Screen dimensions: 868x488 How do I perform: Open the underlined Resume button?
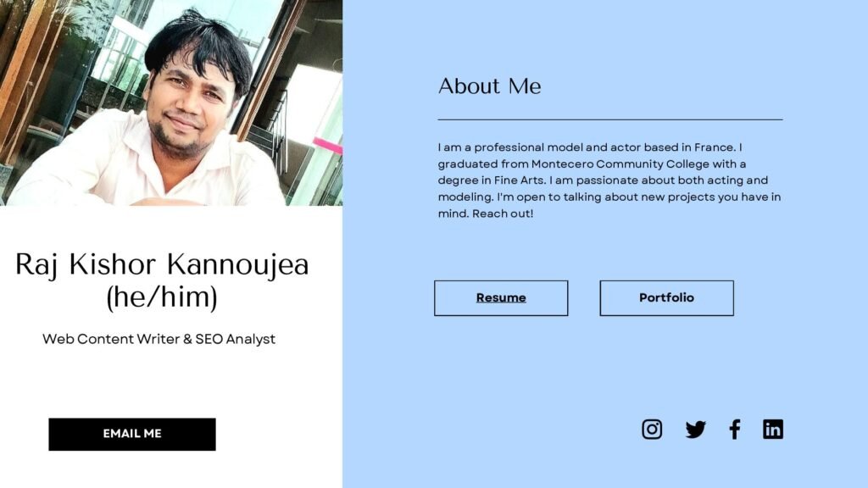[x=501, y=298]
